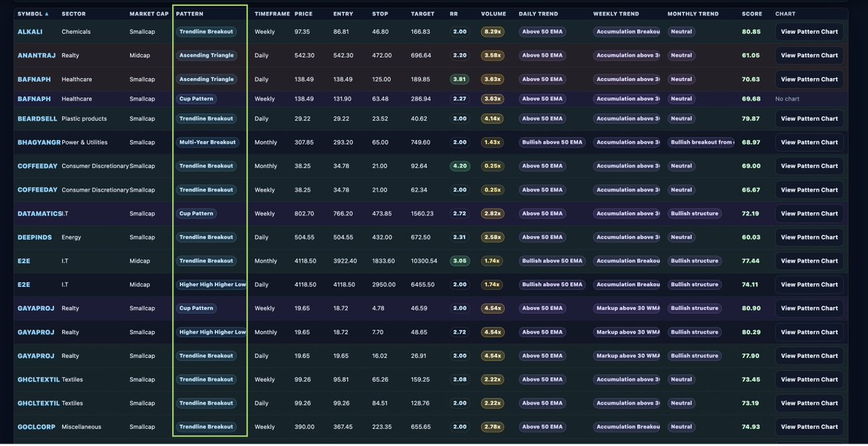Click the target value 10300.54
This screenshot has width=868, height=446.
424,261
